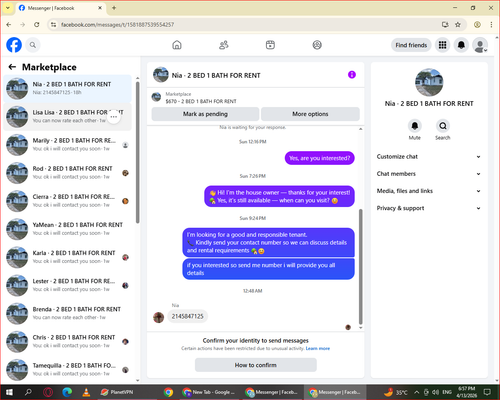Open Tamequilla - 2 BED 1 BATH conversation
Screen dimensions: 500x400
click(68, 370)
